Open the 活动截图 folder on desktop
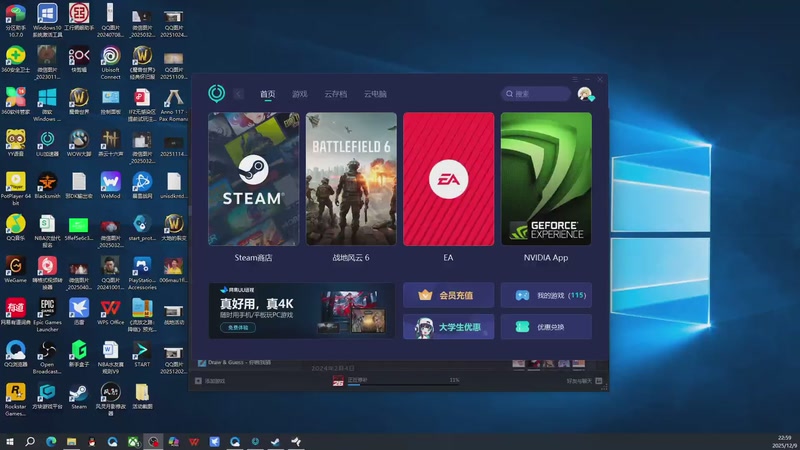 pyautogui.click(x=142, y=396)
